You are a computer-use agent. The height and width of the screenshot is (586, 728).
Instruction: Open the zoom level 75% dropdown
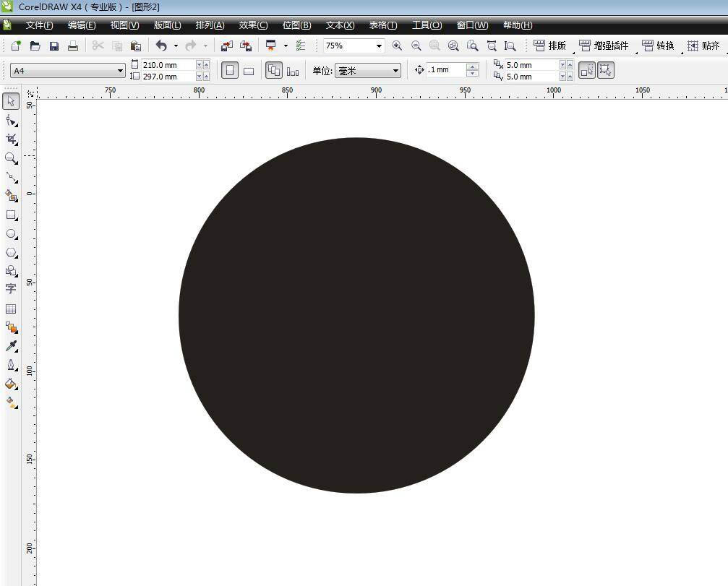tap(378, 46)
